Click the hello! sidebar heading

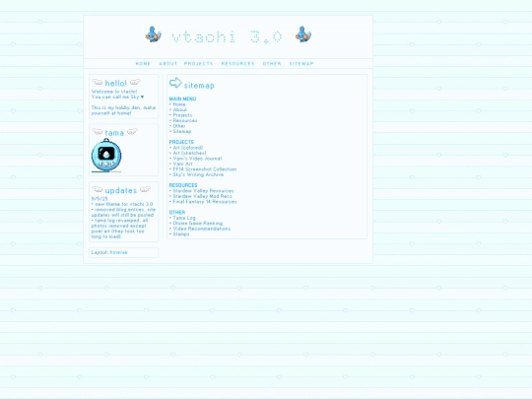tap(115, 84)
